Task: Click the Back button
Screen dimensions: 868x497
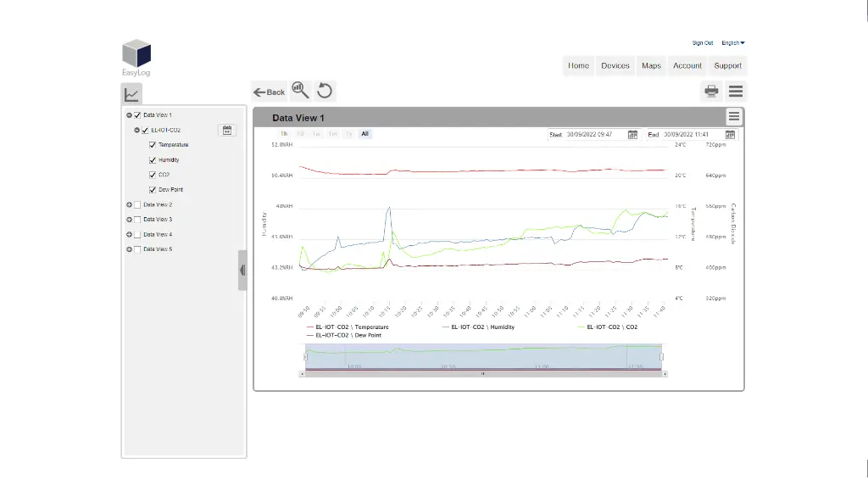Action: (x=269, y=92)
